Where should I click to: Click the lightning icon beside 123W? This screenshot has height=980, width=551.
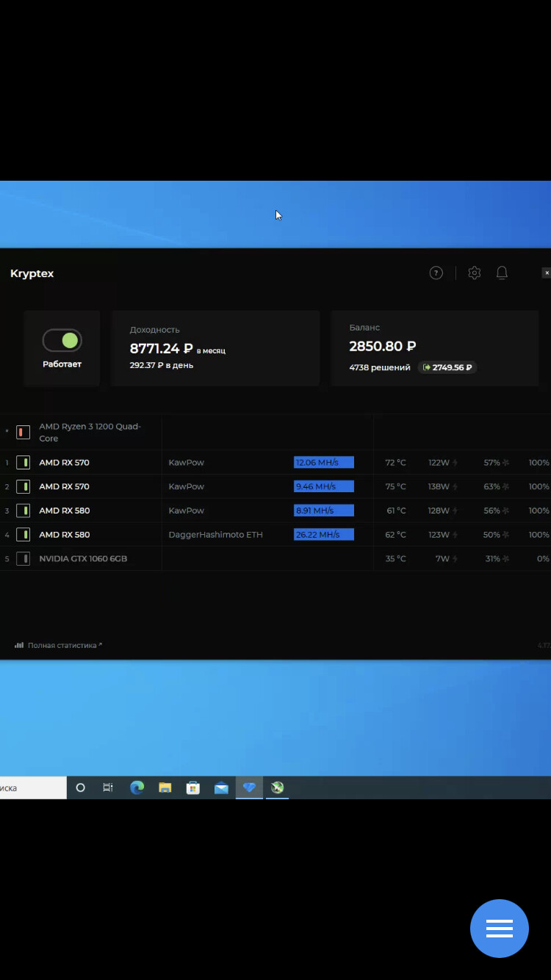point(455,535)
